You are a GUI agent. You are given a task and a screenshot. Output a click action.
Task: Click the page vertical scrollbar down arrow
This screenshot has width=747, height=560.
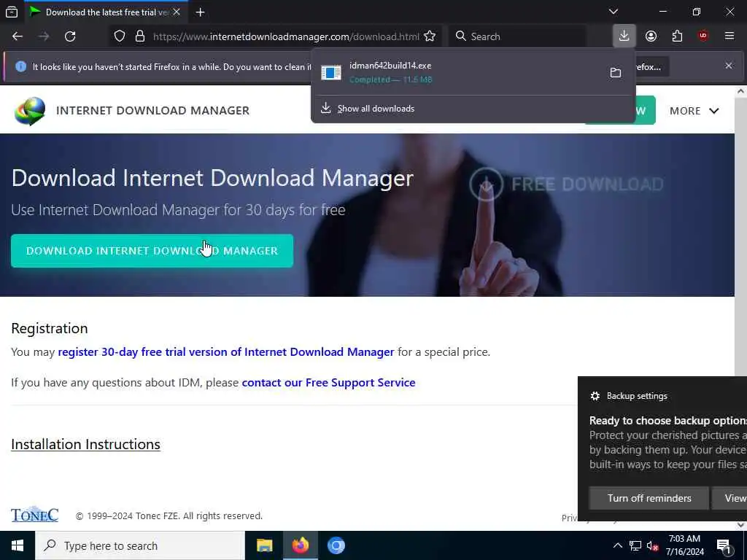coord(740,525)
